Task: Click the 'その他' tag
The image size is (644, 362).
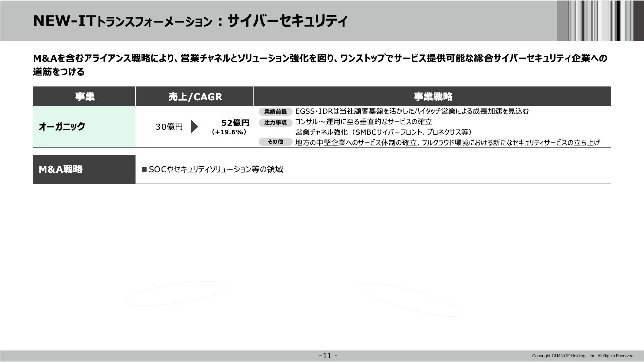Action: pos(275,142)
